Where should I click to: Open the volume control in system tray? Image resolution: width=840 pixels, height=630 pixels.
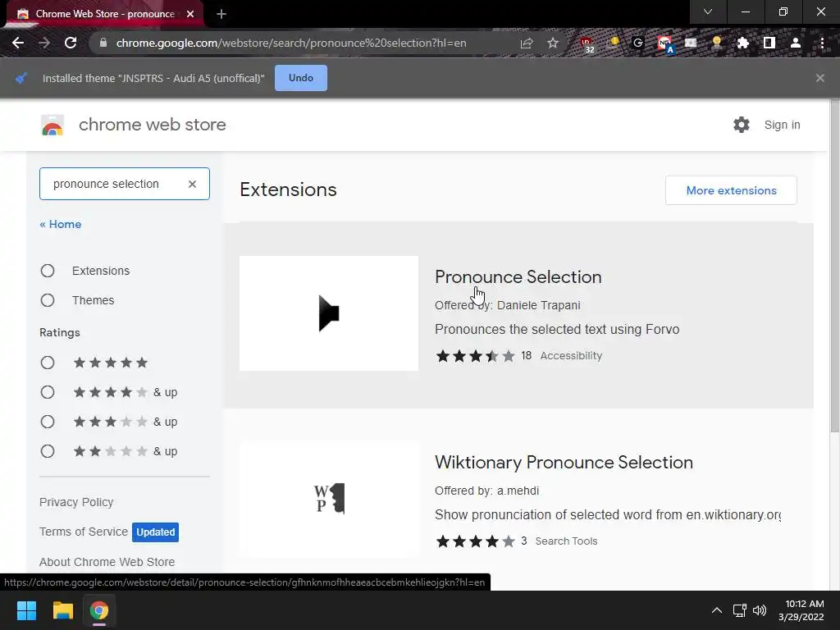click(760, 610)
